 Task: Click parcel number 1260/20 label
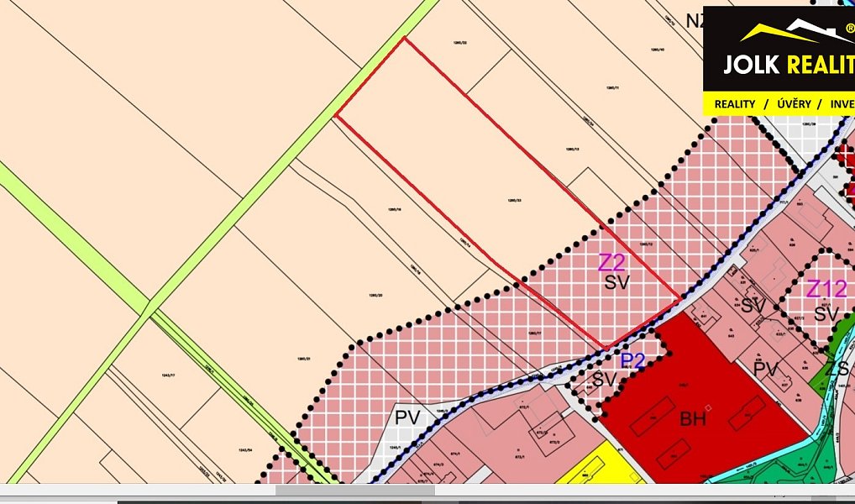click(x=375, y=296)
